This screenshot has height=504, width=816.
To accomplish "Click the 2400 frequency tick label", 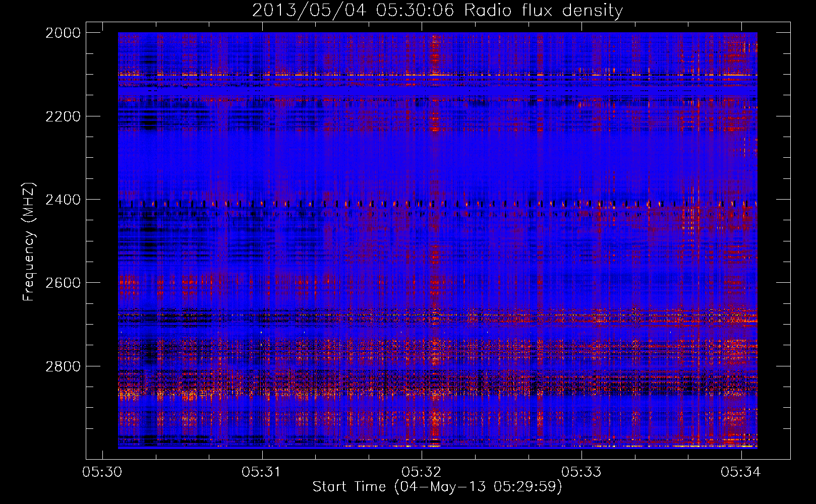I will [63, 200].
